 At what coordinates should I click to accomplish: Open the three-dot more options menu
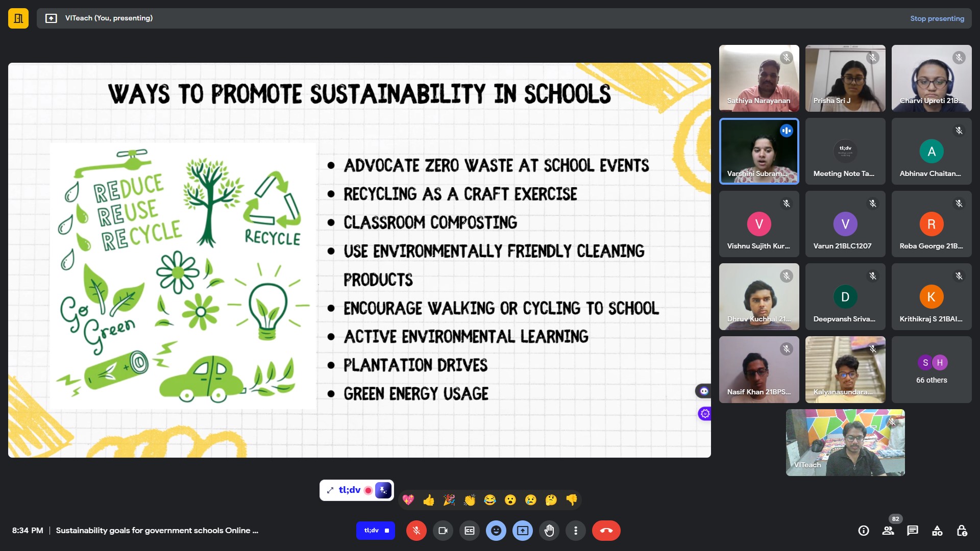point(575,531)
